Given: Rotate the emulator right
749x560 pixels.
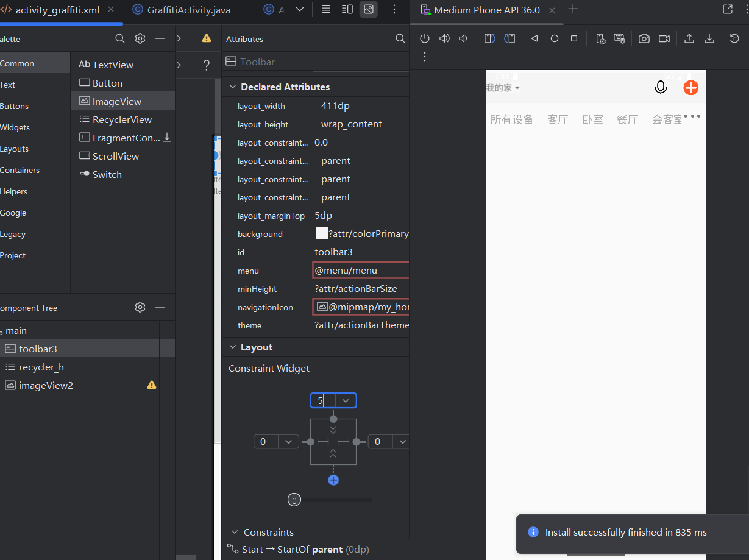Looking at the screenshot, I should 510,38.
